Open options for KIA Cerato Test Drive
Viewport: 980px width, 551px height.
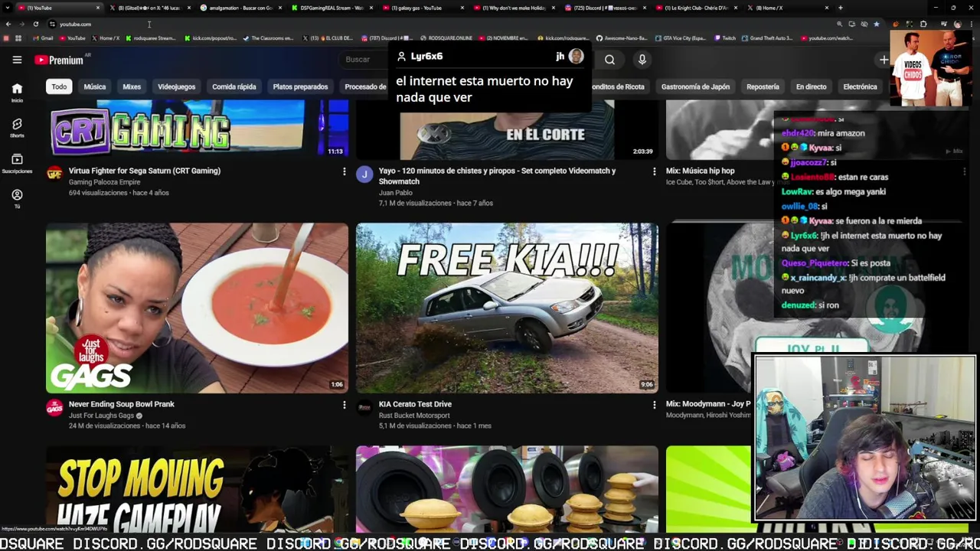pos(654,405)
